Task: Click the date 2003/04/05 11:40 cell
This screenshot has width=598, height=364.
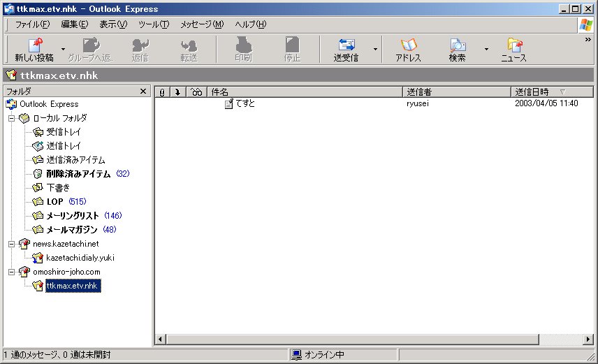Action: point(546,103)
